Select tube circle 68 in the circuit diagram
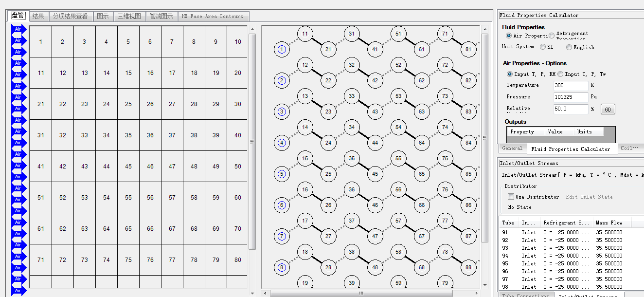 422,267
